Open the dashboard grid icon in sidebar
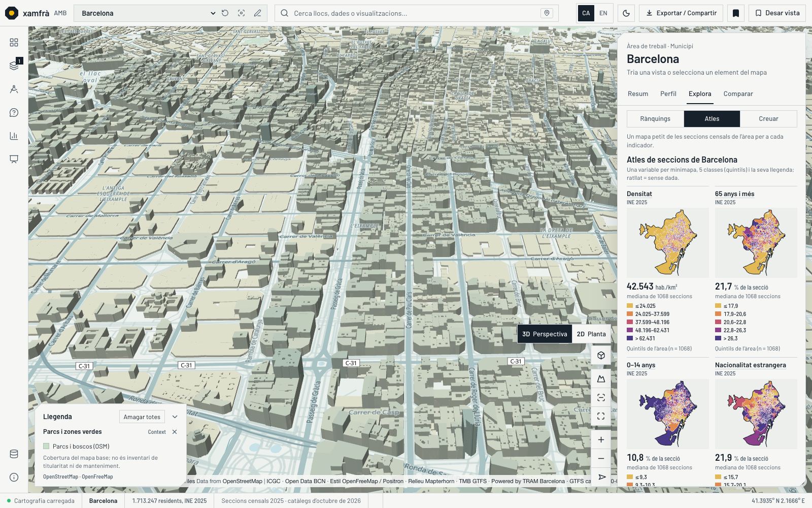 click(14, 43)
